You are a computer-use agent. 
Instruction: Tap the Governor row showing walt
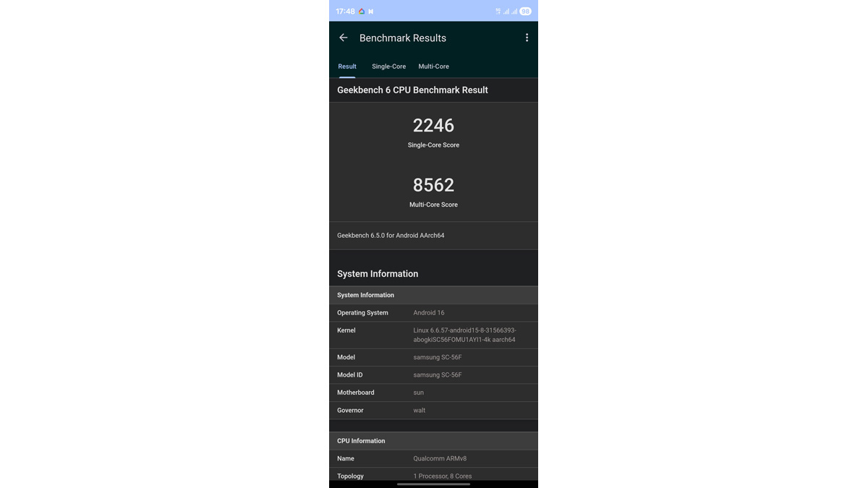(433, 411)
